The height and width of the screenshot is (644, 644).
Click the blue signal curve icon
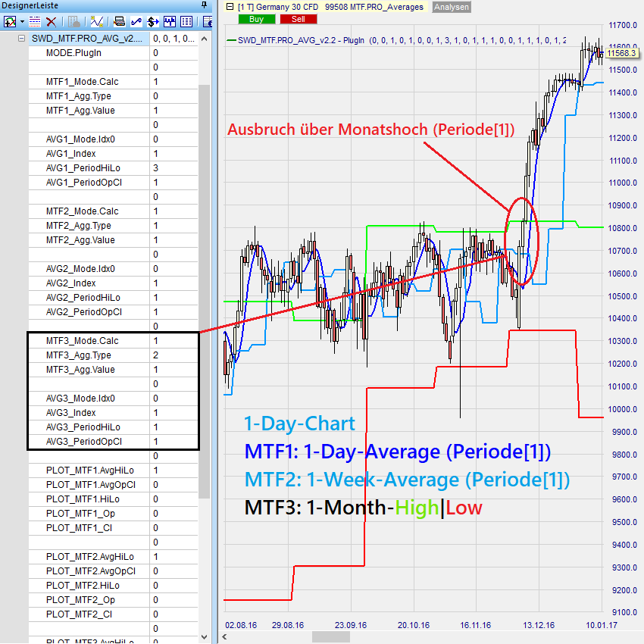136,21
